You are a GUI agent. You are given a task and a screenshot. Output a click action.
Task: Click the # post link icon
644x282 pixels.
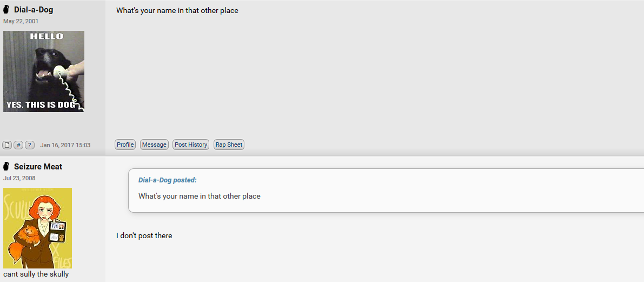[x=18, y=145]
